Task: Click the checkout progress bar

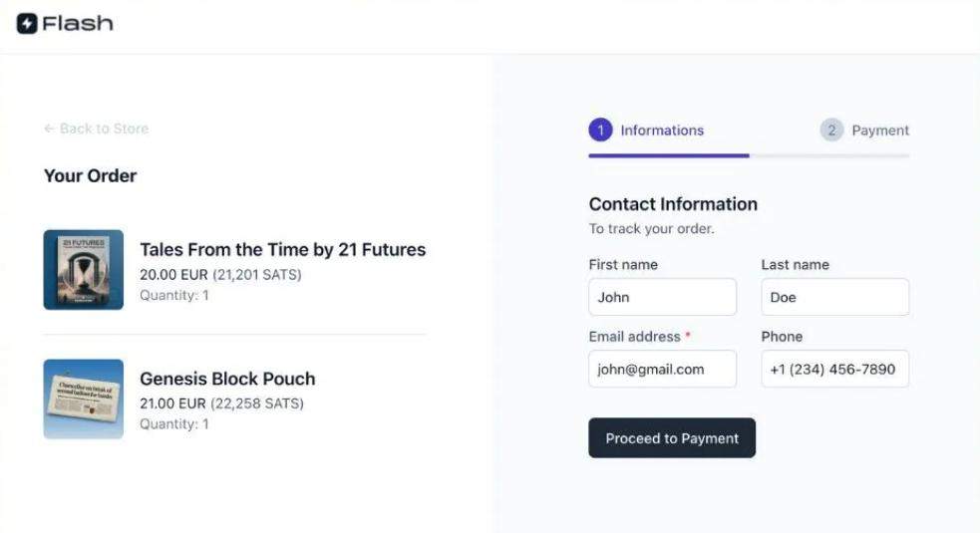Action: click(749, 155)
